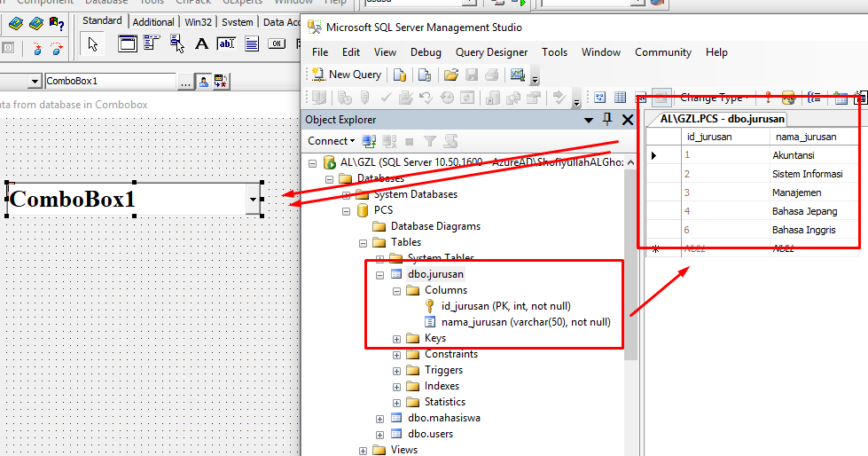Image resolution: width=868 pixels, height=456 pixels.
Task: Select the Button (OK) component in Delphi palette
Action: [277, 43]
